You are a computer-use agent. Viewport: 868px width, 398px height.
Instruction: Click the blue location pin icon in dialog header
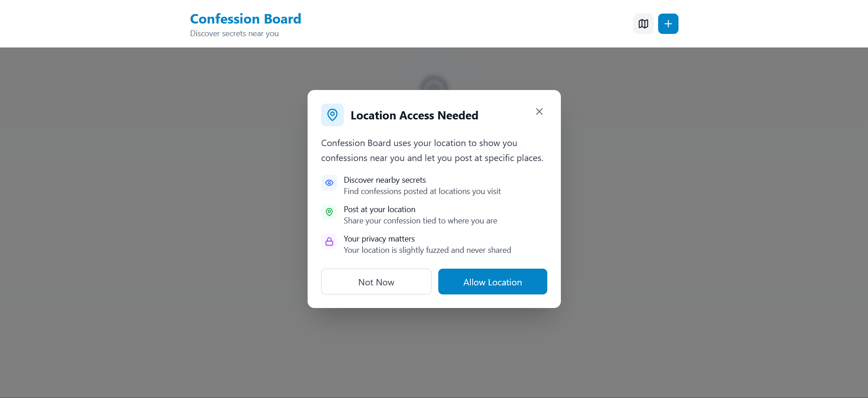pyautogui.click(x=332, y=115)
